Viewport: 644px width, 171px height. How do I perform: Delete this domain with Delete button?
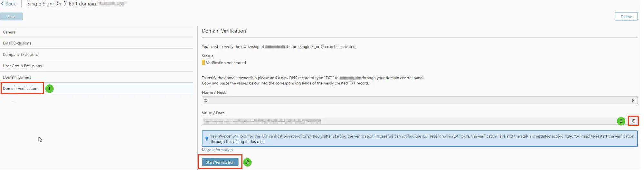click(626, 17)
